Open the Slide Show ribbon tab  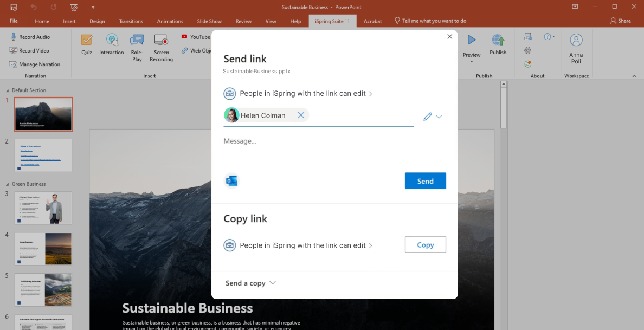click(209, 21)
